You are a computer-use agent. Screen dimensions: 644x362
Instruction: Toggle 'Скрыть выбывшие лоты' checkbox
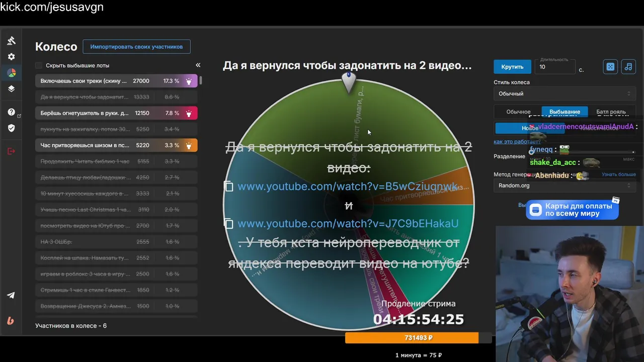(x=39, y=65)
